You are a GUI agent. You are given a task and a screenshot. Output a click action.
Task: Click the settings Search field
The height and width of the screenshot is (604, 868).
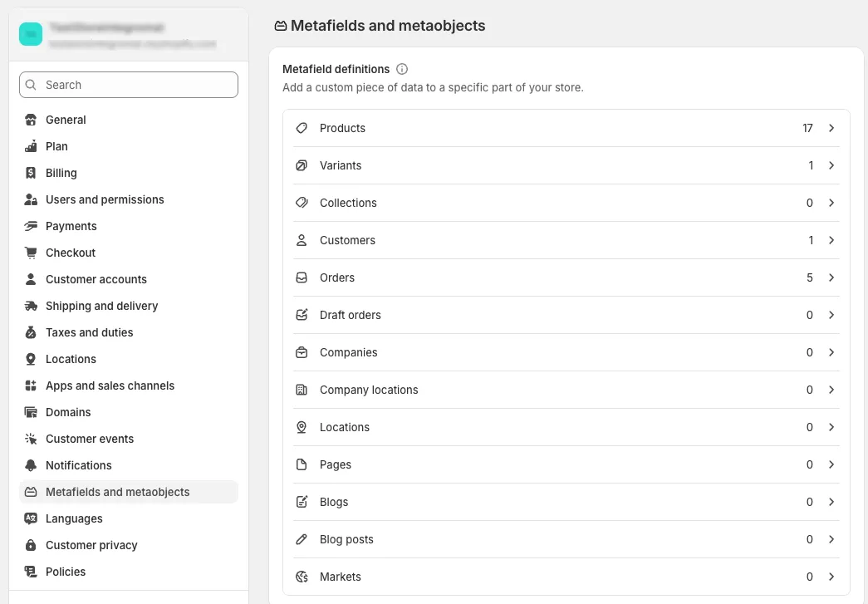point(129,85)
